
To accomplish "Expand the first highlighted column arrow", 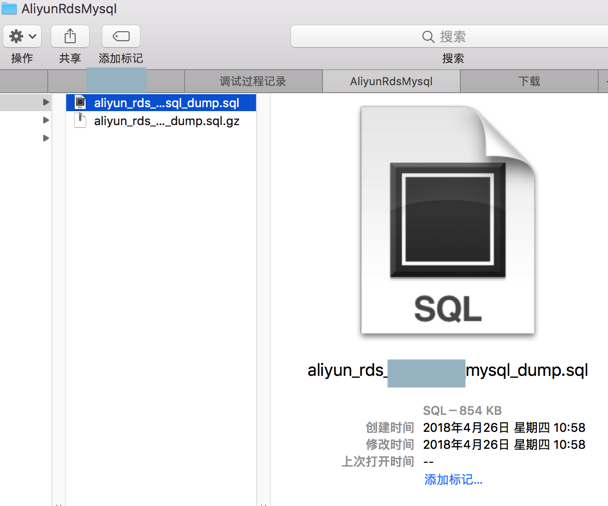I will 46,102.
